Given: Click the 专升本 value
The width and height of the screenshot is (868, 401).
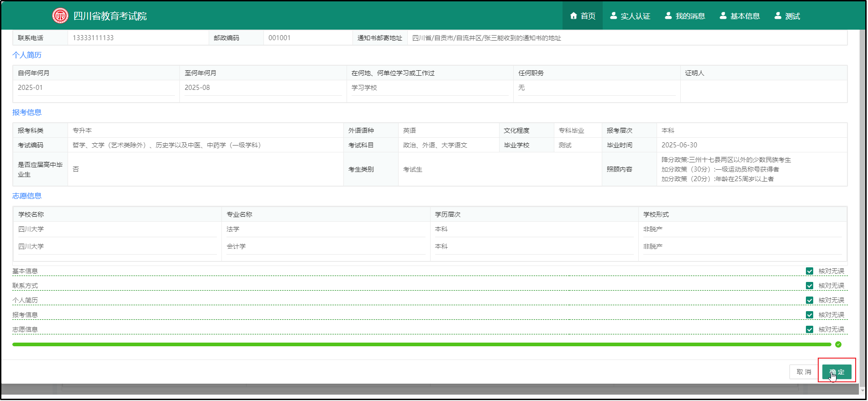Looking at the screenshot, I should click(x=82, y=130).
